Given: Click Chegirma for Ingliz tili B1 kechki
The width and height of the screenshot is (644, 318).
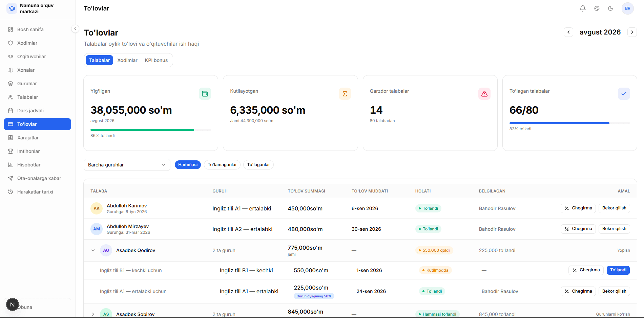Looking at the screenshot, I should point(586,270).
